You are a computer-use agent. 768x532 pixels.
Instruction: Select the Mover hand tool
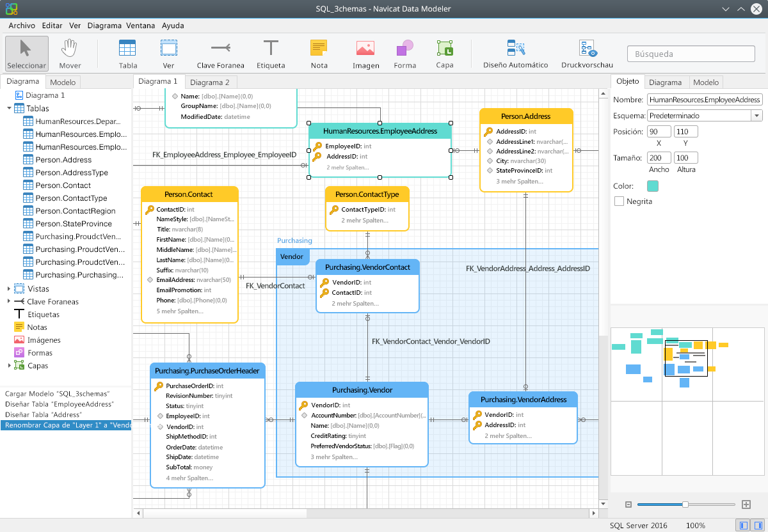pyautogui.click(x=69, y=54)
